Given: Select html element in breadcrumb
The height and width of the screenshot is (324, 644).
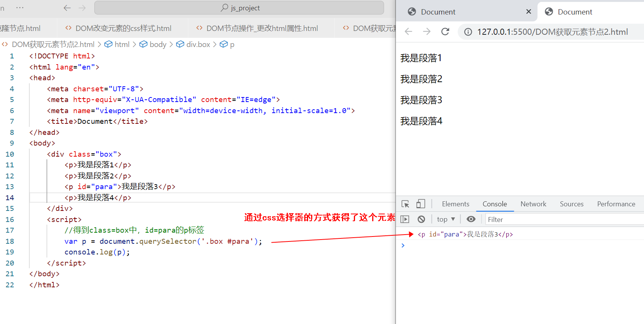Looking at the screenshot, I should coord(117,44).
